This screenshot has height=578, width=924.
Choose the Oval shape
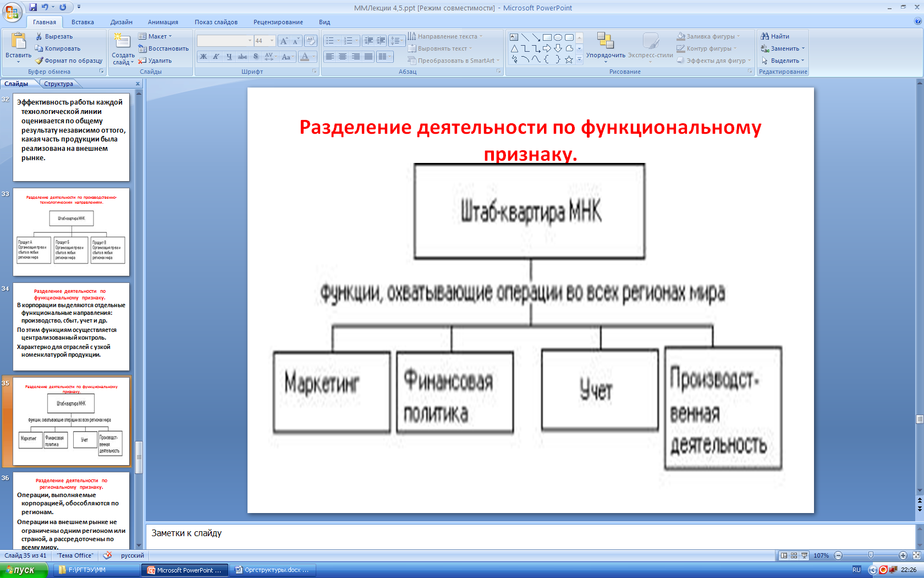558,37
